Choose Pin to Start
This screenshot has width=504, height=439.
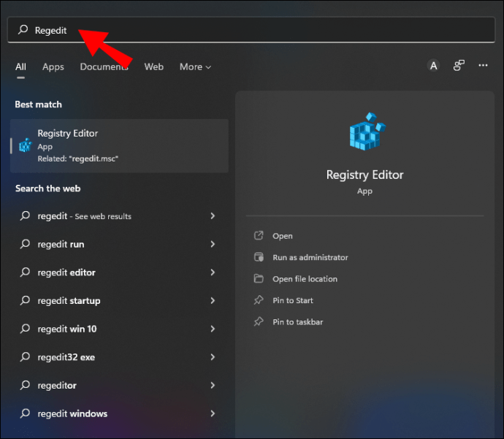(293, 300)
